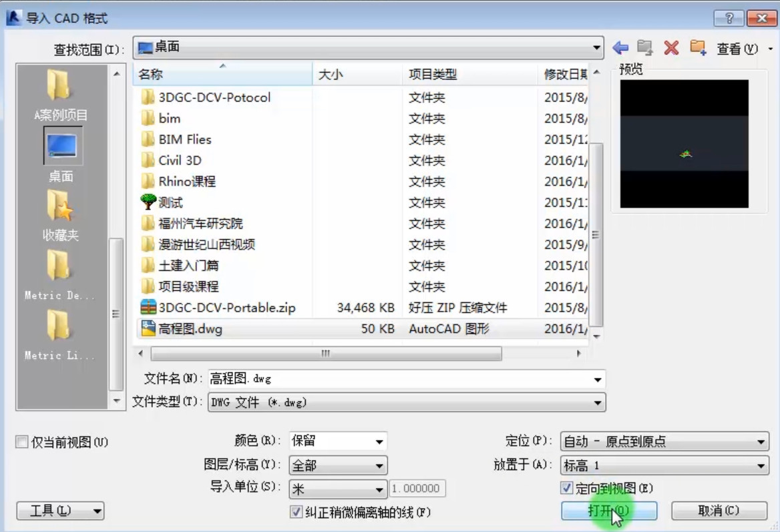
Task: Create a new folder with toolbar icon
Action: pyautogui.click(x=698, y=48)
